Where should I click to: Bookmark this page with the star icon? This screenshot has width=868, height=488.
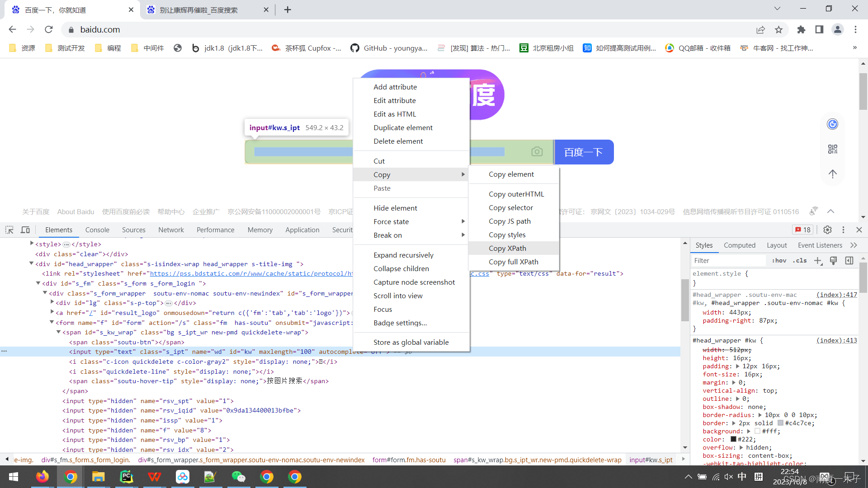pyautogui.click(x=778, y=30)
